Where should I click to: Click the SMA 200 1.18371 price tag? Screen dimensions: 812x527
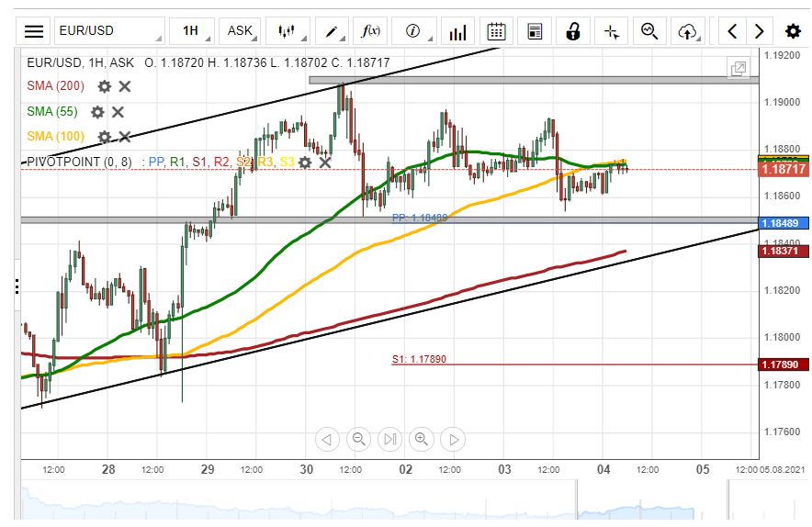pos(784,251)
